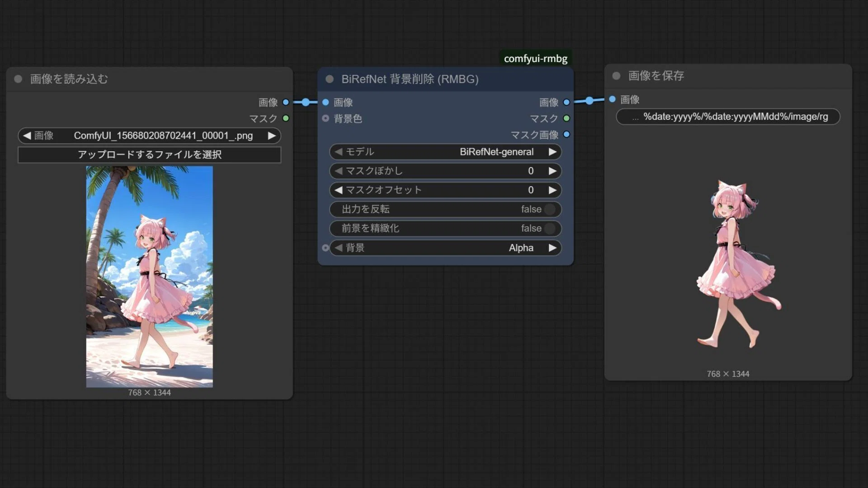Click the 画像を読み込む node title
The height and width of the screenshot is (488, 868).
[69, 79]
